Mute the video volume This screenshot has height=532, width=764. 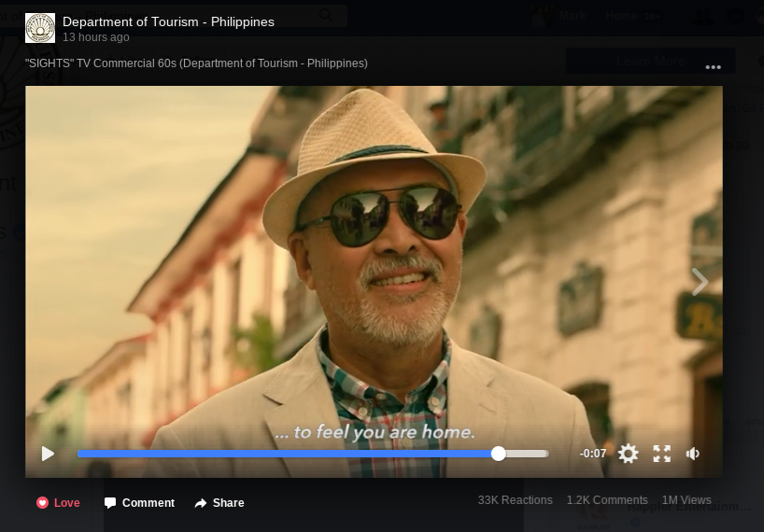693,454
